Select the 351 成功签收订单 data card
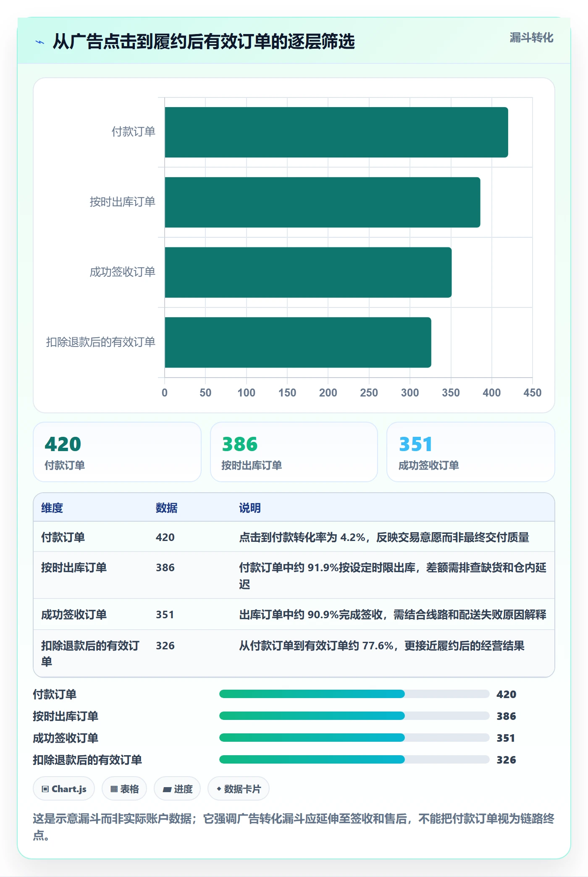588x877 pixels. (x=471, y=452)
